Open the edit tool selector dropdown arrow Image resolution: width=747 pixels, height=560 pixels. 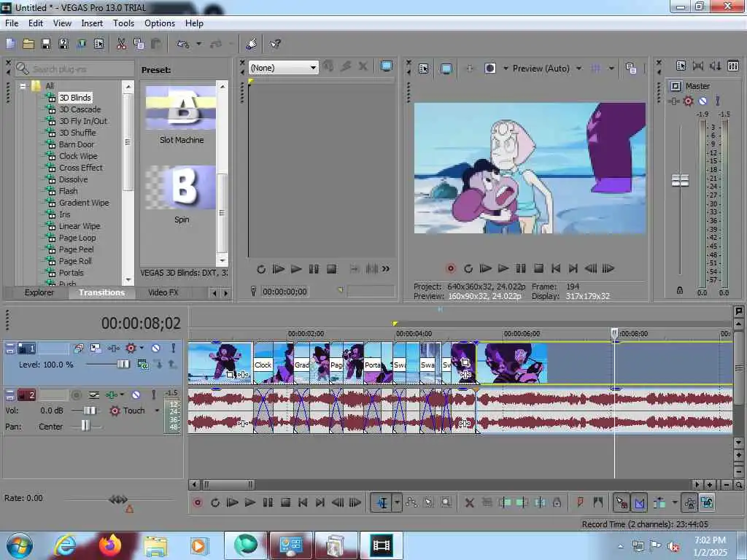tap(397, 502)
